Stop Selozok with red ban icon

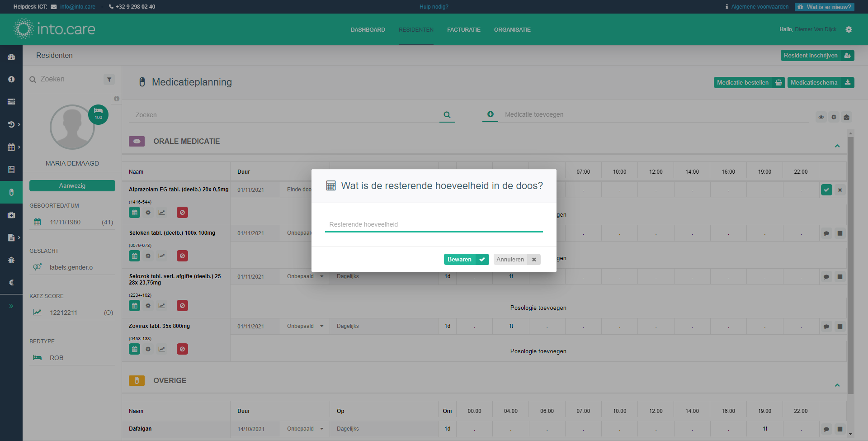tap(182, 306)
